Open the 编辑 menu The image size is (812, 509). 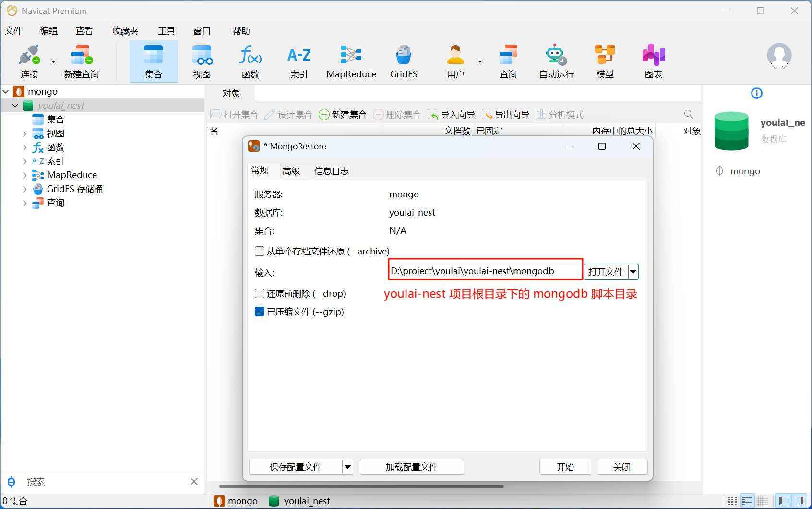click(49, 31)
